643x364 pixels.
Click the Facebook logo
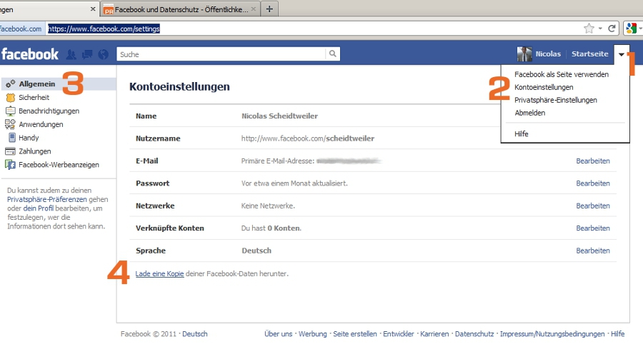tap(30, 54)
